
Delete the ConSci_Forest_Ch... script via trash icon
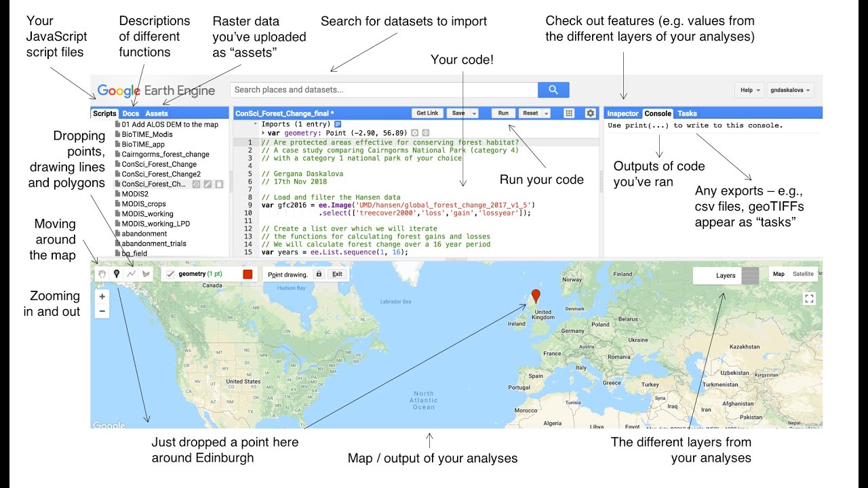[x=219, y=184]
